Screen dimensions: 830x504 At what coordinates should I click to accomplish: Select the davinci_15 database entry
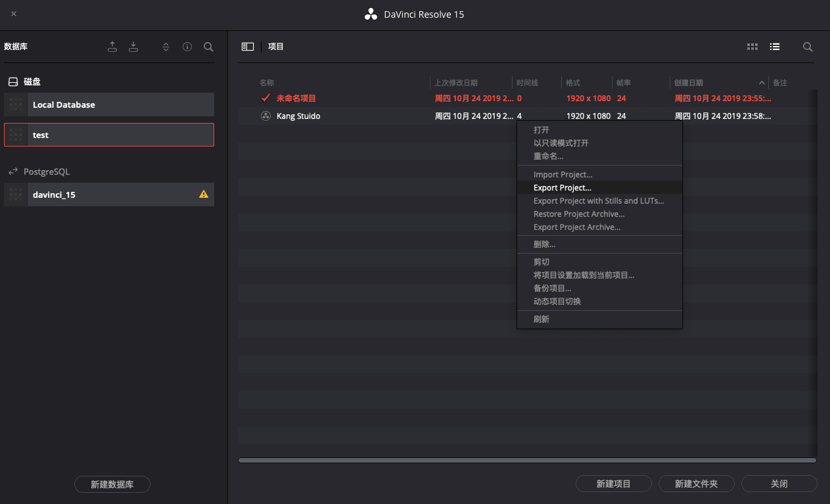109,195
